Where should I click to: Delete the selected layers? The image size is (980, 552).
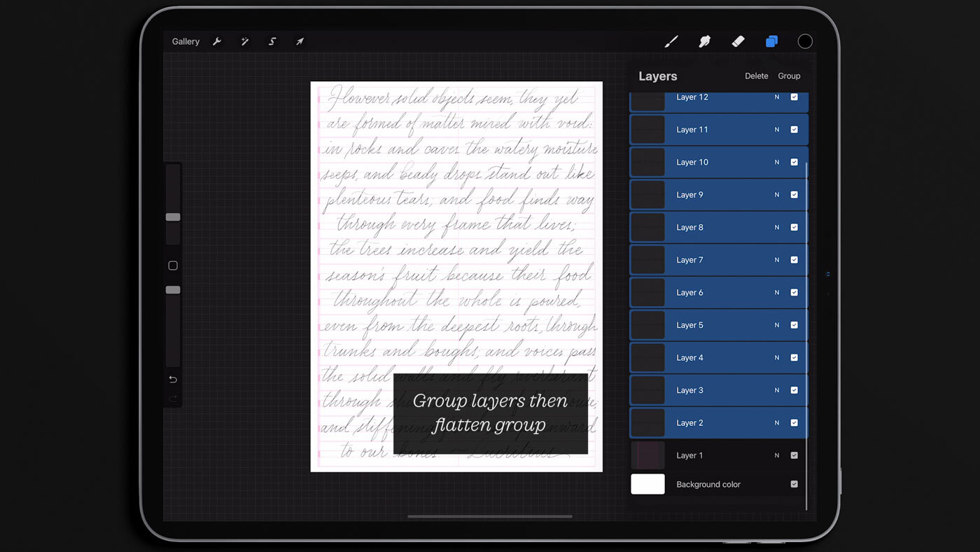click(756, 76)
